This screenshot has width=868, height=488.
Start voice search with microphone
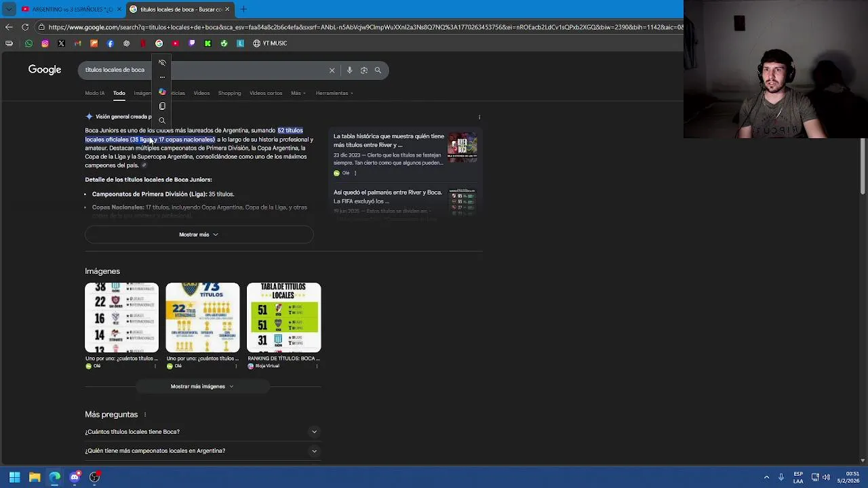point(349,70)
